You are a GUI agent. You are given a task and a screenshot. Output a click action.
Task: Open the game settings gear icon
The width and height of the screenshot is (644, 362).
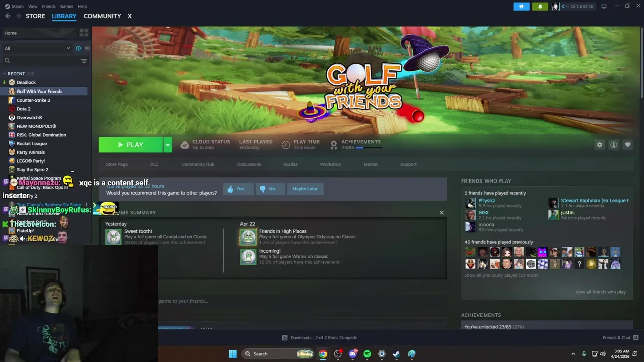[599, 145]
